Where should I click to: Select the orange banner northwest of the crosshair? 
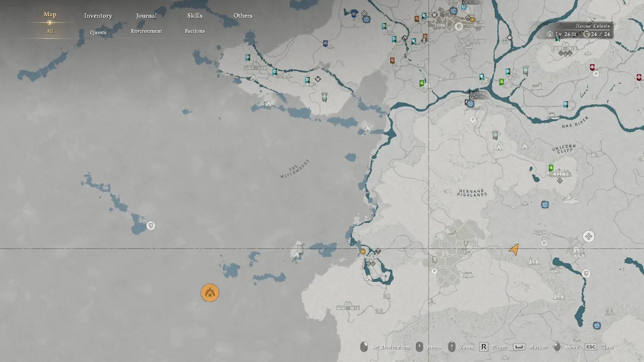coord(392,60)
